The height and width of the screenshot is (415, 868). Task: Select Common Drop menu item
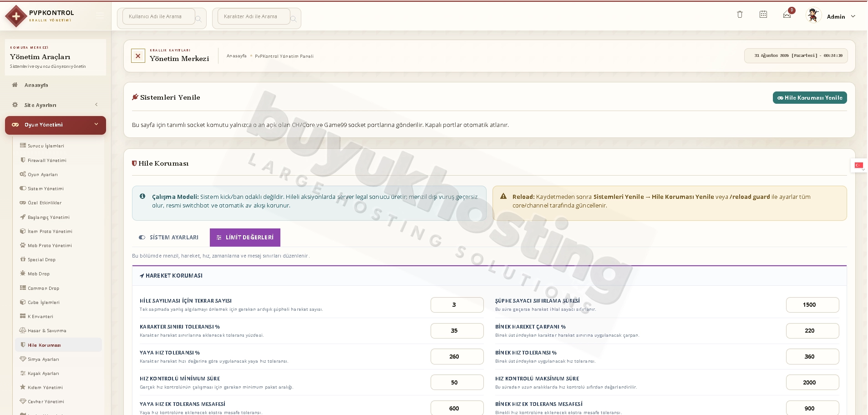(58, 288)
